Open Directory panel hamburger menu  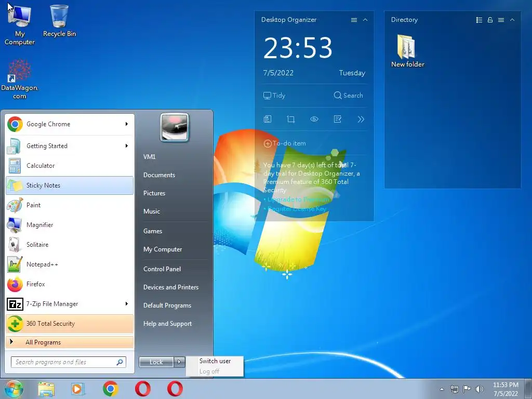[501, 20]
